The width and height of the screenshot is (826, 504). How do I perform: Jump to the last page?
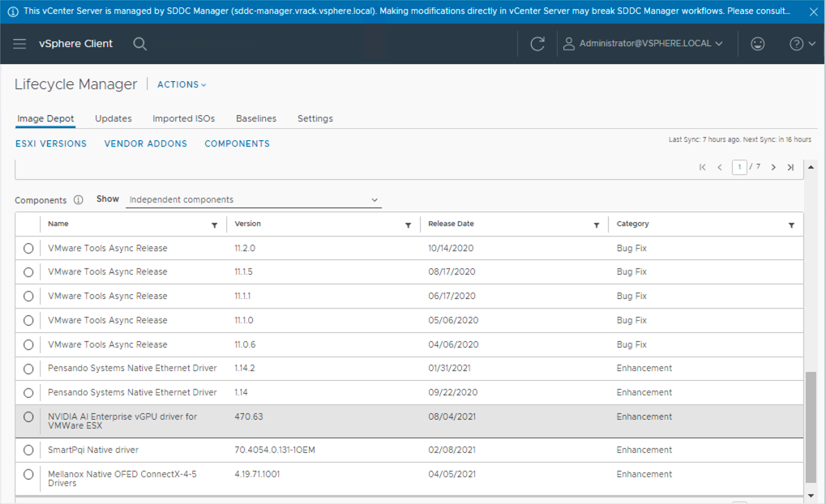790,167
